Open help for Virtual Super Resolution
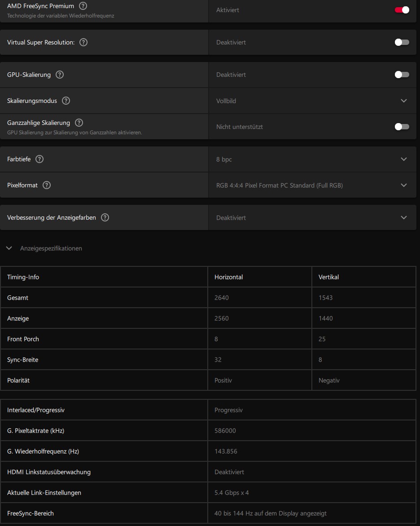 (x=83, y=42)
